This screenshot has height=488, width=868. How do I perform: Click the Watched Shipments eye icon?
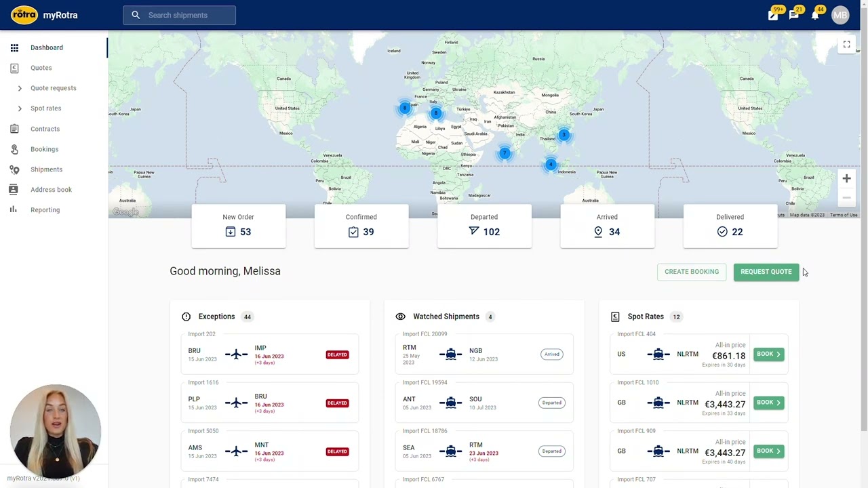tap(400, 317)
